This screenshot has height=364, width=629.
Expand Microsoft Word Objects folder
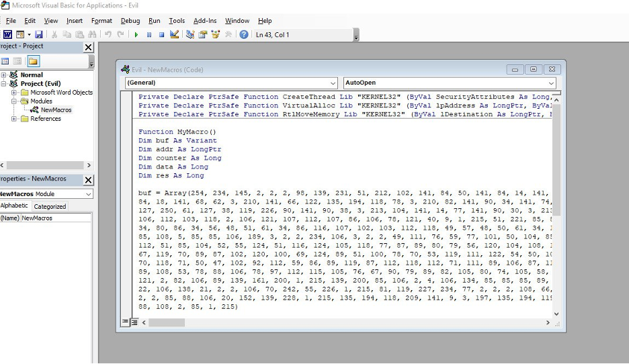14,93
